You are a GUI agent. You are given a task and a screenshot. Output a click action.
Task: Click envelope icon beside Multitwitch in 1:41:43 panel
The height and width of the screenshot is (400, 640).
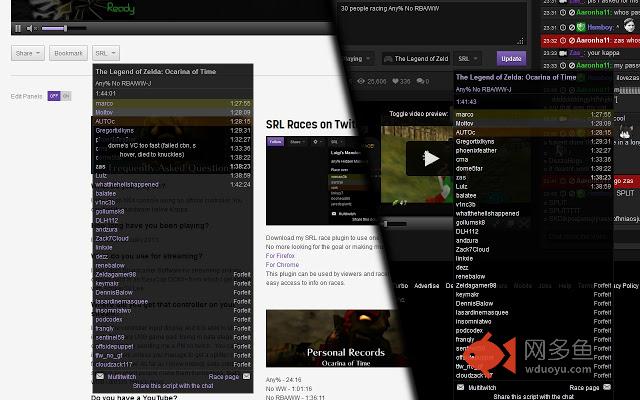pyautogui.click(x=460, y=387)
